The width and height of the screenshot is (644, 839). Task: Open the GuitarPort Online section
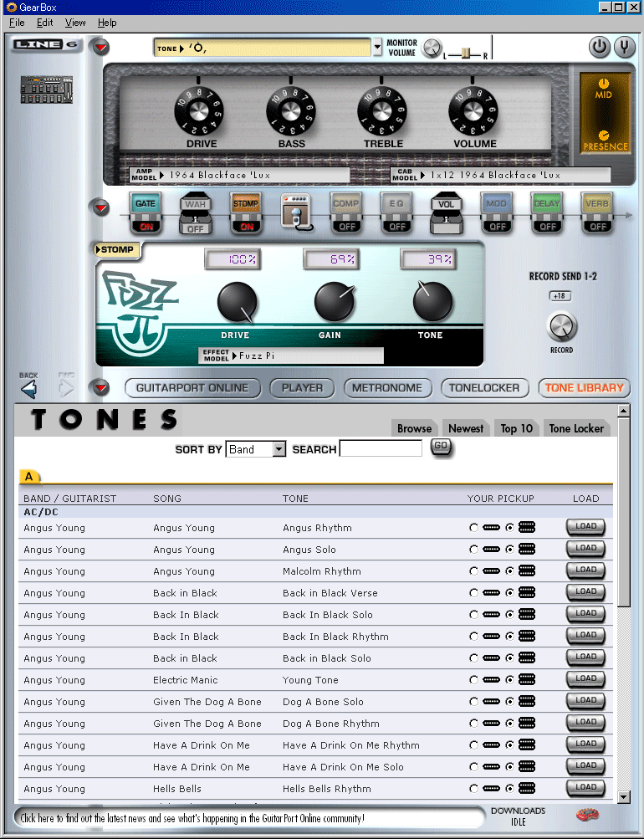point(192,388)
